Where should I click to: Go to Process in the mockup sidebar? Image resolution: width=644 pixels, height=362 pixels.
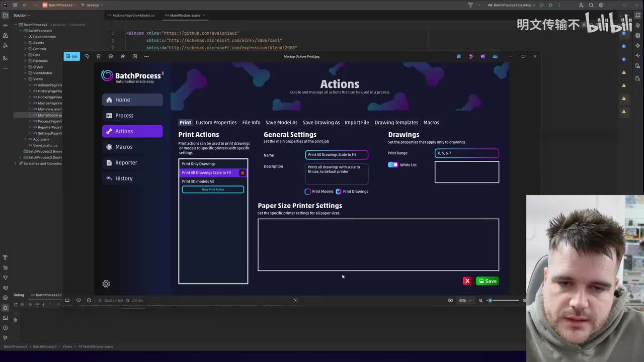(132, 115)
